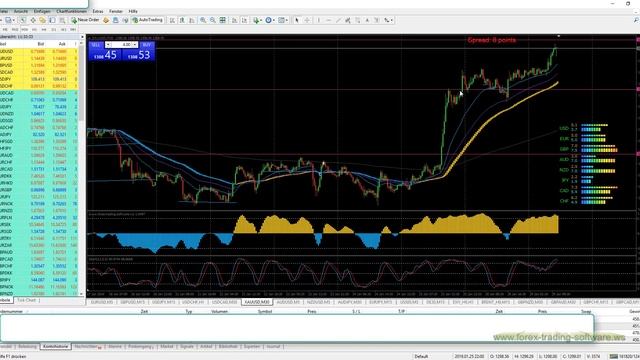The width and height of the screenshot is (640, 360).
Task: Select the H1 timeframe button
Action: [34, 29]
